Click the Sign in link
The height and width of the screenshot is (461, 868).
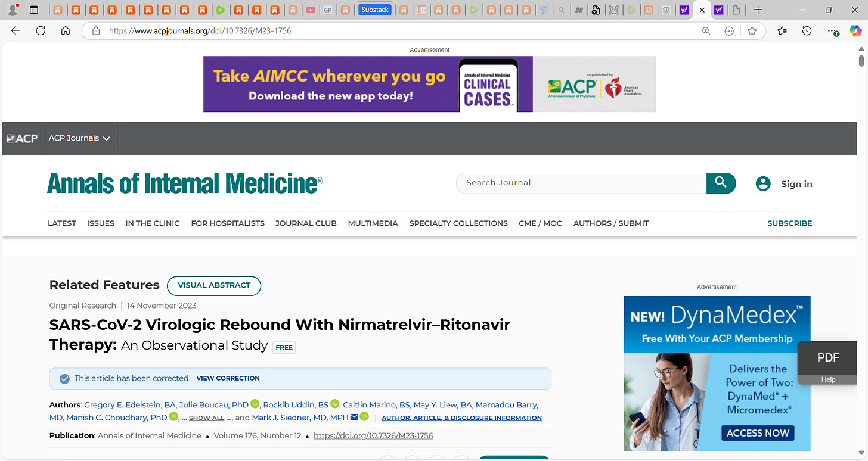tap(797, 184)
